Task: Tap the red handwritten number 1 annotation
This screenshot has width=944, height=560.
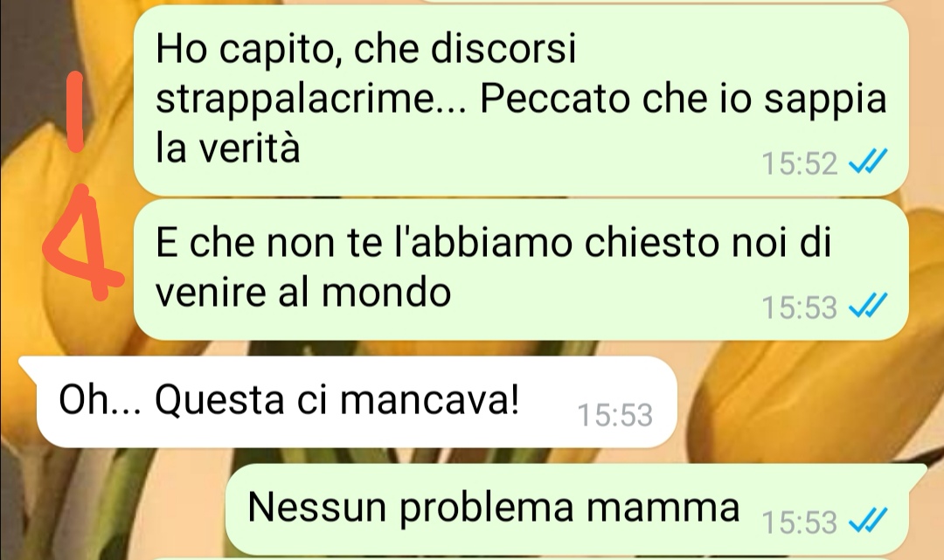Action: pyautogui.click(x=74, y=111)
